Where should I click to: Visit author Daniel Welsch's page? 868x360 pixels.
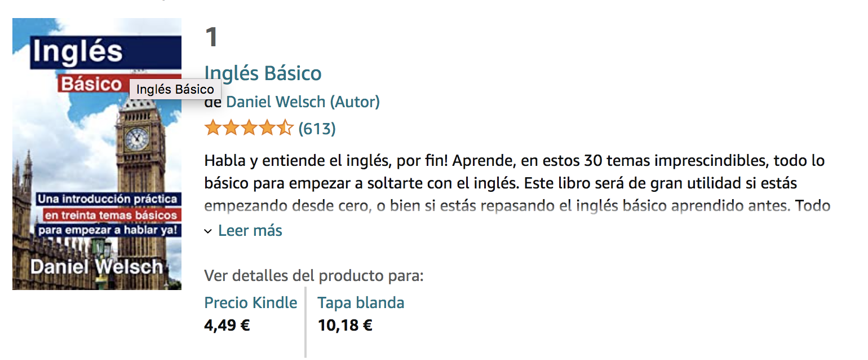(x=276, y=102)
